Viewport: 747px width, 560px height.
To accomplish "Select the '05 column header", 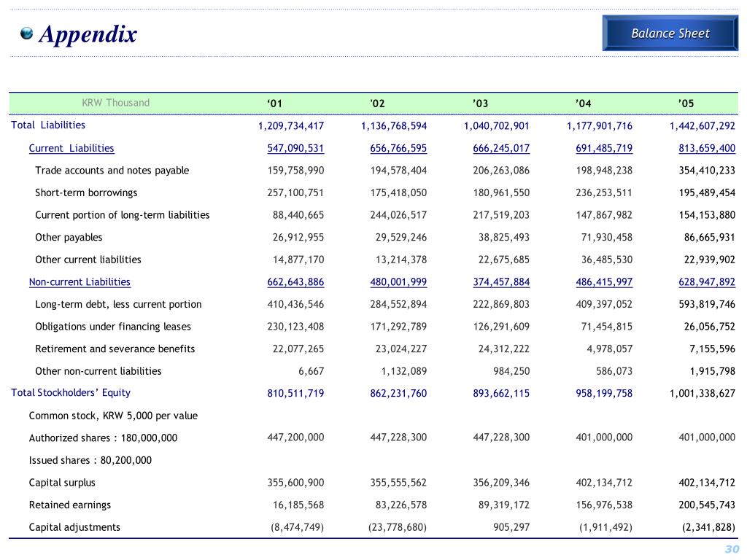I will pyautogui.click(x=686, y=104).
